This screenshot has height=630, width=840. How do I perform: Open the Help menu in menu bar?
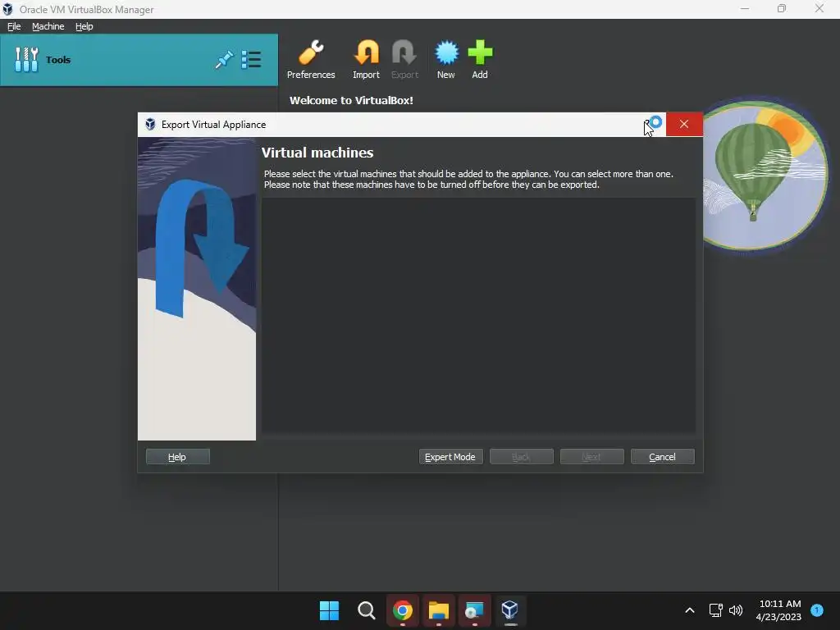coord(84,26)
